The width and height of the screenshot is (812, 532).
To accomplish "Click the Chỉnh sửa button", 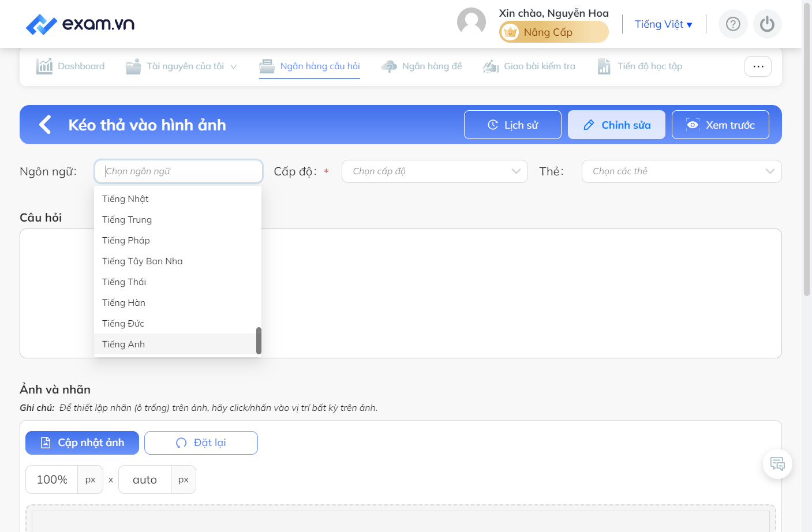I will (x=616, y=125).
